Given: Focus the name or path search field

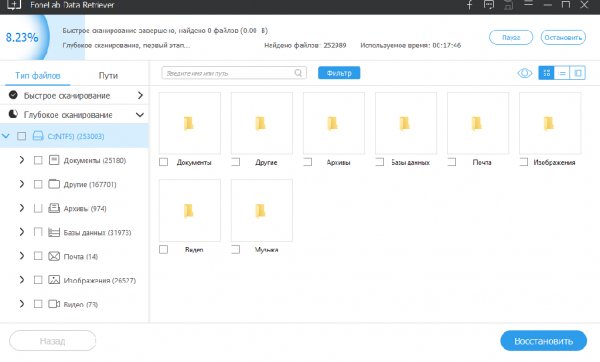Looking at the screenshot, I should pyautogui.click(x=234, y=73).
